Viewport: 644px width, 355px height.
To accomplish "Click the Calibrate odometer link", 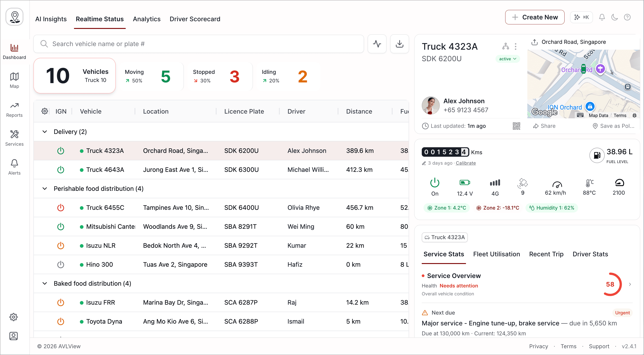I will tap(466, 163).
